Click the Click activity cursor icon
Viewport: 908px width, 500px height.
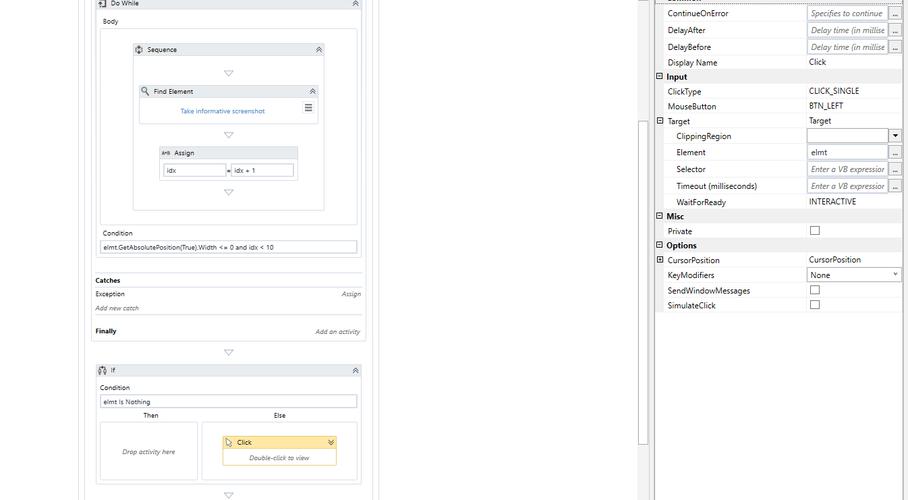click(229, 442)
